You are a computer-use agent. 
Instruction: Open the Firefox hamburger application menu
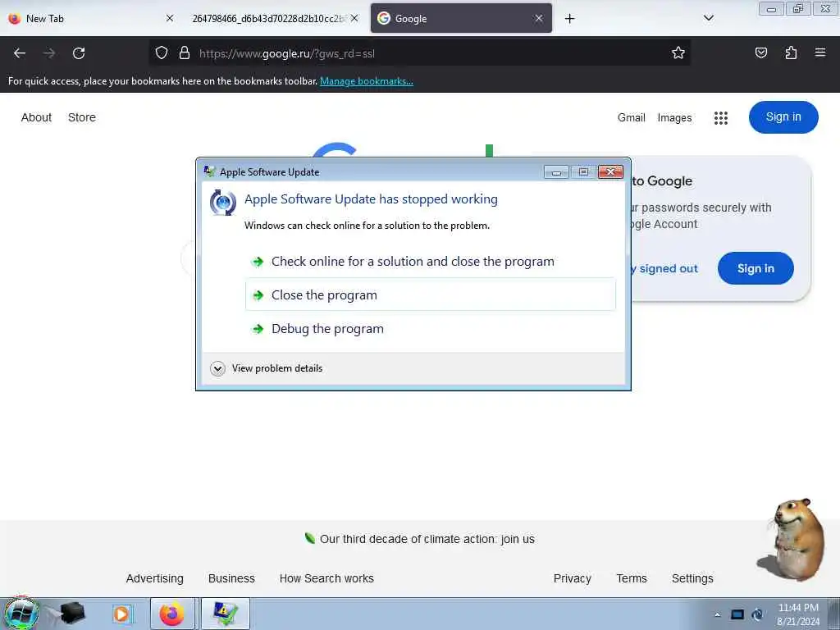(x=820, y=52)
